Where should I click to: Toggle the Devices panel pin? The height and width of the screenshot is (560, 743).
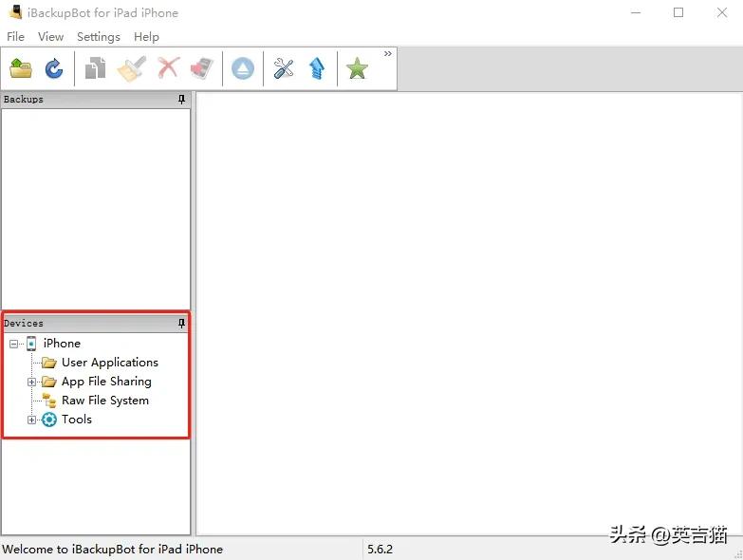[181, 323]
